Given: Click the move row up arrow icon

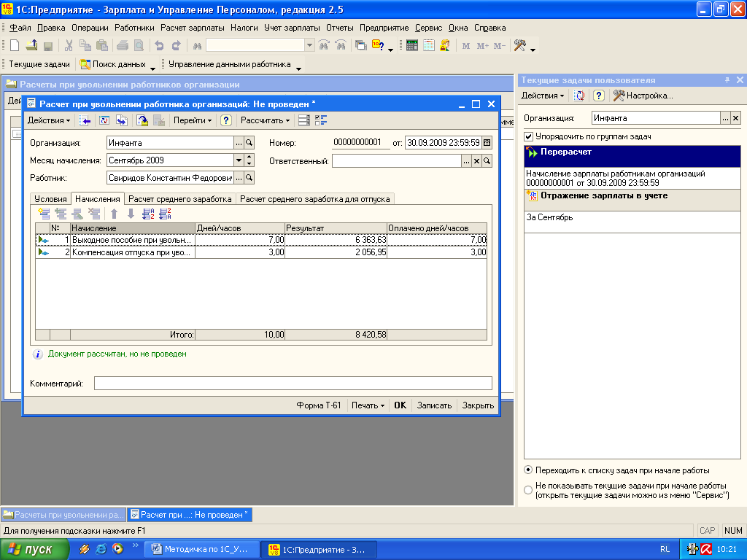Looking at the screenshot, I should coord(115,214).
